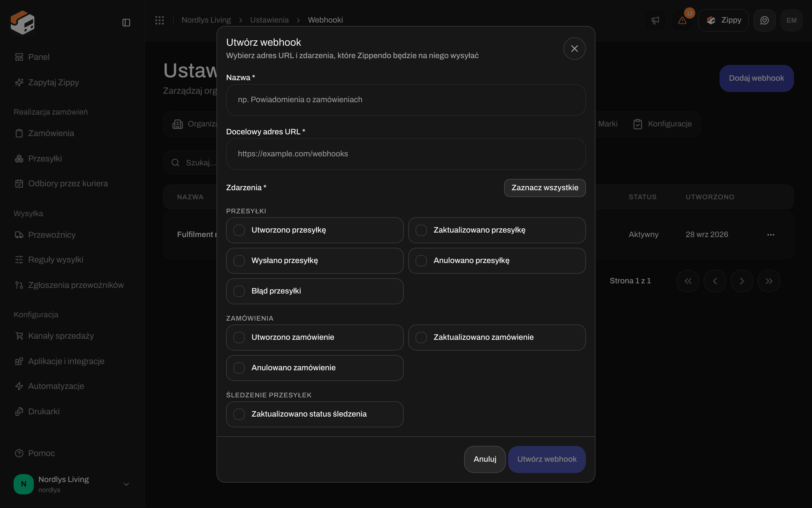812x508 pixels.
Task: Go to first page of webhooks
Action: click(x=688, y=281)
